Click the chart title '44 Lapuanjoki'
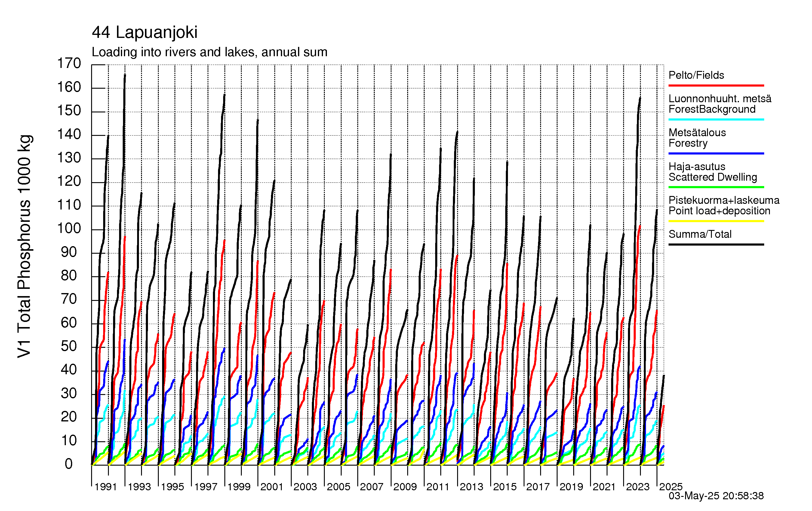812x511 pixels. 144,33
